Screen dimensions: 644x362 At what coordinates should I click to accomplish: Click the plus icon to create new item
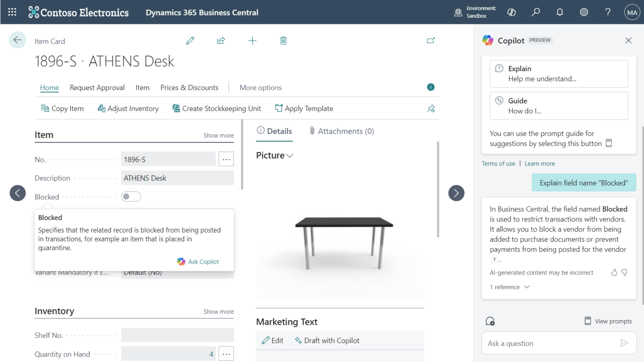click(252, 41)
